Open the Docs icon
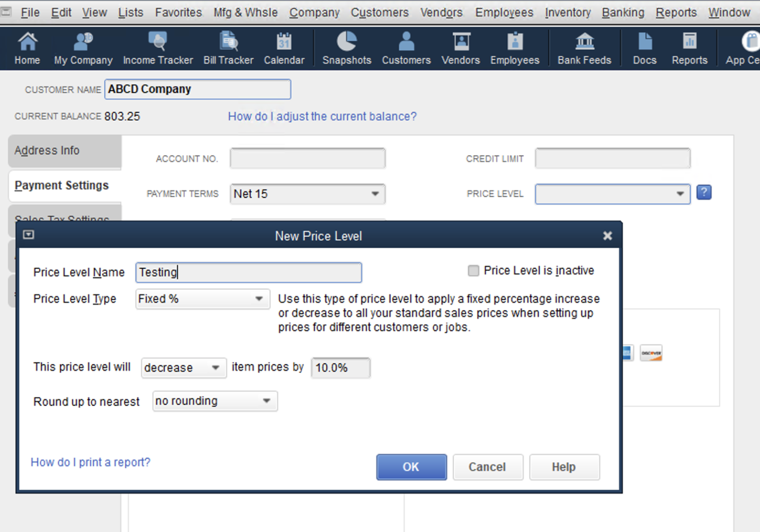 (x=645, y=48)
